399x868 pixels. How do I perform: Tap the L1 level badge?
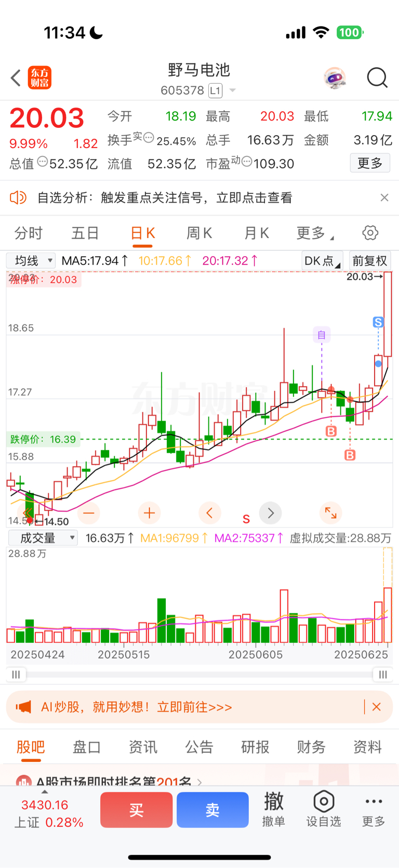click(x=216, y=90)
